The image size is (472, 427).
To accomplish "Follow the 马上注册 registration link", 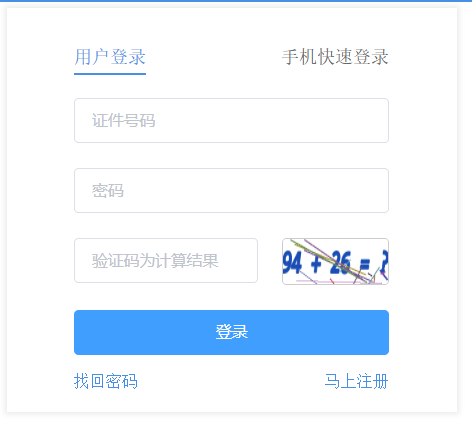I will [x=357, y=381].
